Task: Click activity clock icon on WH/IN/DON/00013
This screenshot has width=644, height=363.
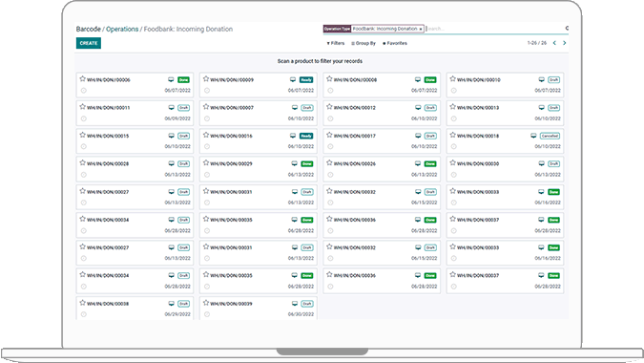Action: tap(454, 118)
